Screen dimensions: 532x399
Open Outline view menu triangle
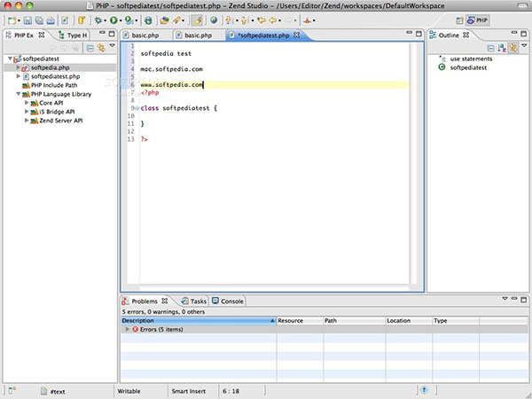click(x=524, y=45)
